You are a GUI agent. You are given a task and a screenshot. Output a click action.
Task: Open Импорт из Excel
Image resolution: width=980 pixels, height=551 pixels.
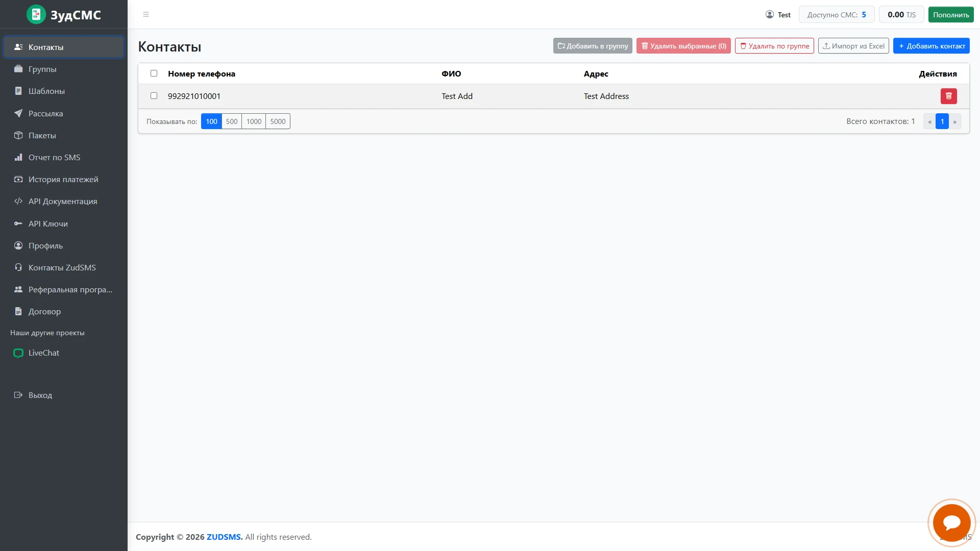853,46
